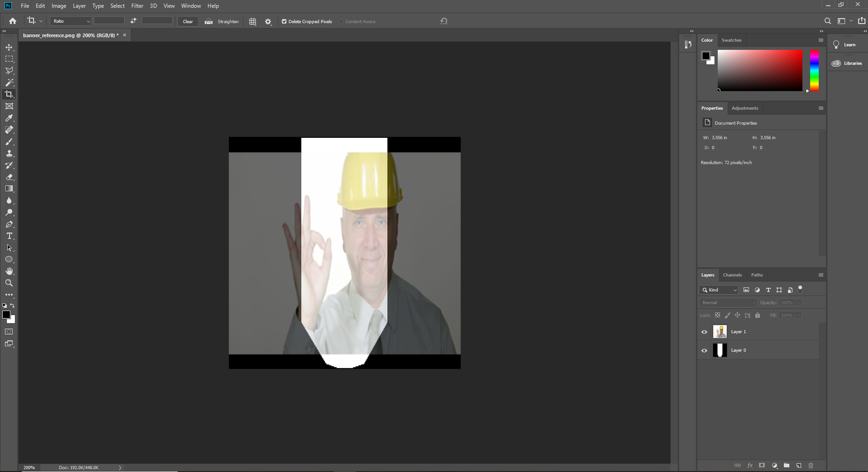Screen dimensions: 868x472
Task: Click the hue spectrum slider
Action: pyautogui.click(x=814, y=70)
